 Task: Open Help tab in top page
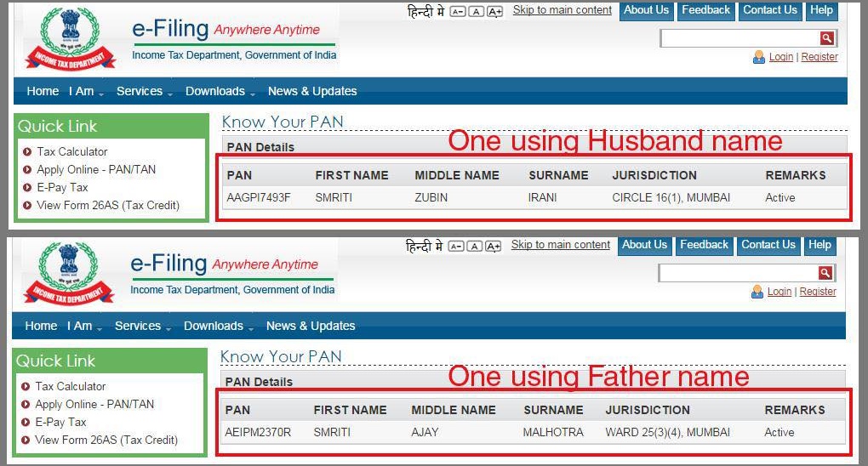coord(821,10)
